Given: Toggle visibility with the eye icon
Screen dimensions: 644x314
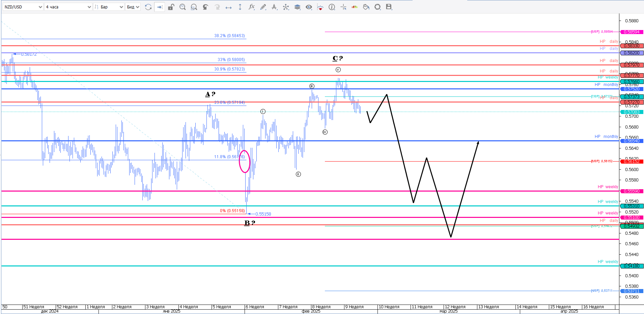Looking at the screenshot, I should pyautogui.click(x=309, y=7).
